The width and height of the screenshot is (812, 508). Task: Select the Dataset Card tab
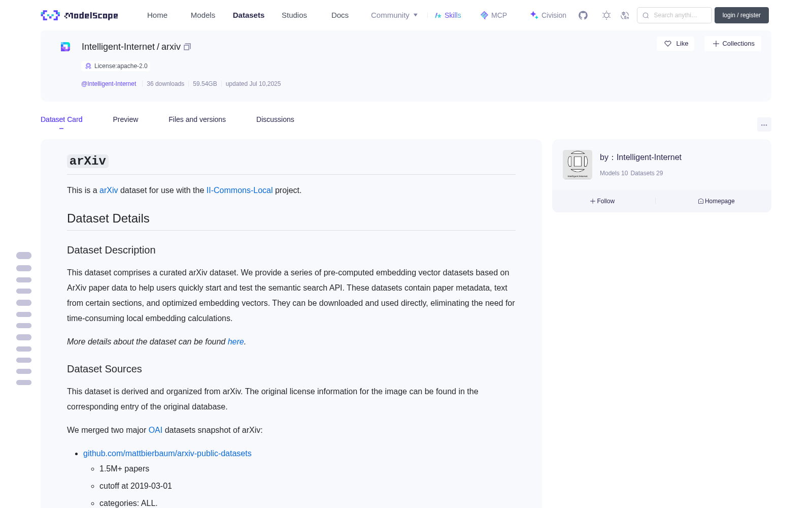[x=61, y=119]
